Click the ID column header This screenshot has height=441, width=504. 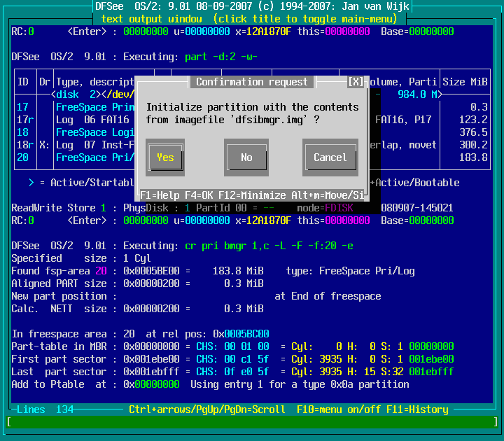[x=22, y=82]
